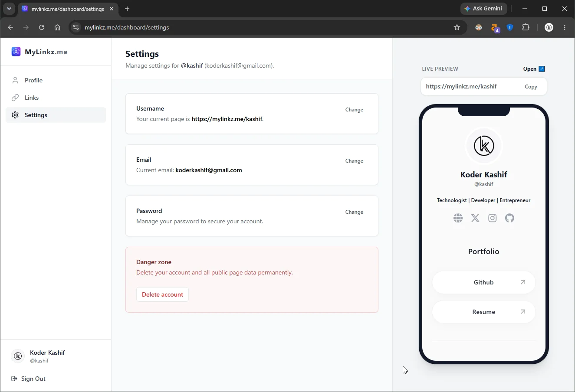Click Sign Out in the sidebar

pos(29,379)
